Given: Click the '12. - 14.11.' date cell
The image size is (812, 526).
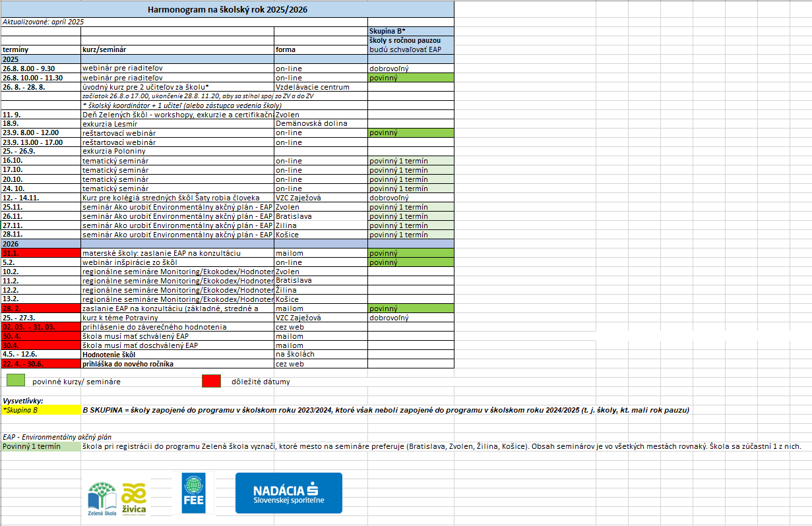Looking at the screenshot, I should (x=40, y=197).
